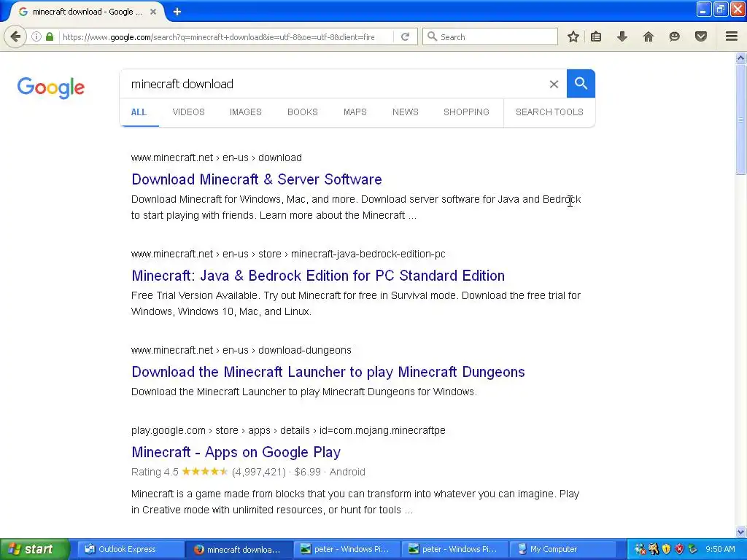Click the Google logo
747x560 pixels.
click(51, 87)
